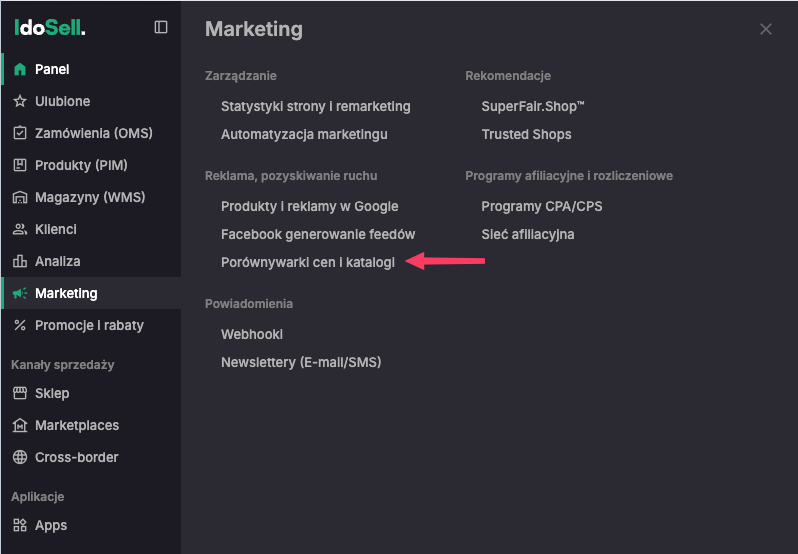Click the Analiza bar chart icon

coord(20,261)
